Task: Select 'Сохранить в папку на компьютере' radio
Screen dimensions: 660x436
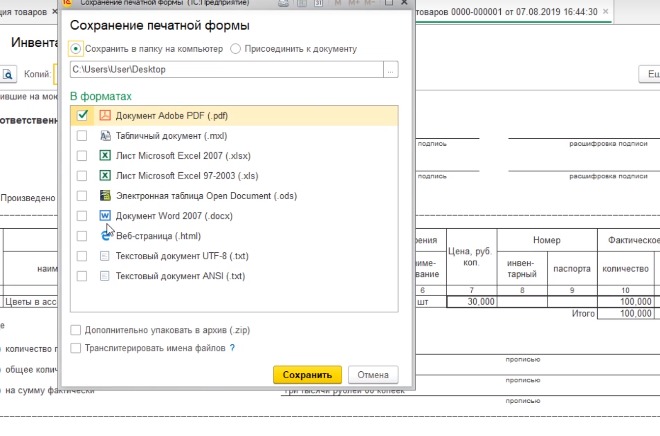Action: pos(77,48)
